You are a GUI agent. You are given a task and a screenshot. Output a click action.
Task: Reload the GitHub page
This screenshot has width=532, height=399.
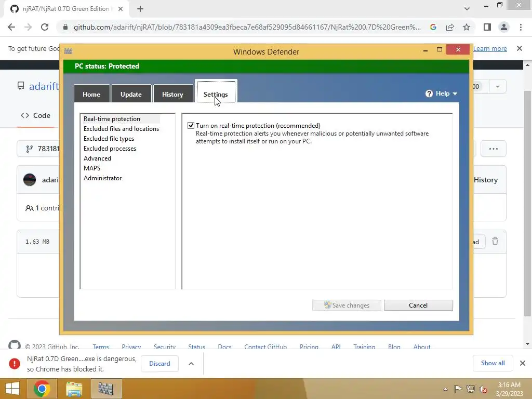click(x=45, y=27)
